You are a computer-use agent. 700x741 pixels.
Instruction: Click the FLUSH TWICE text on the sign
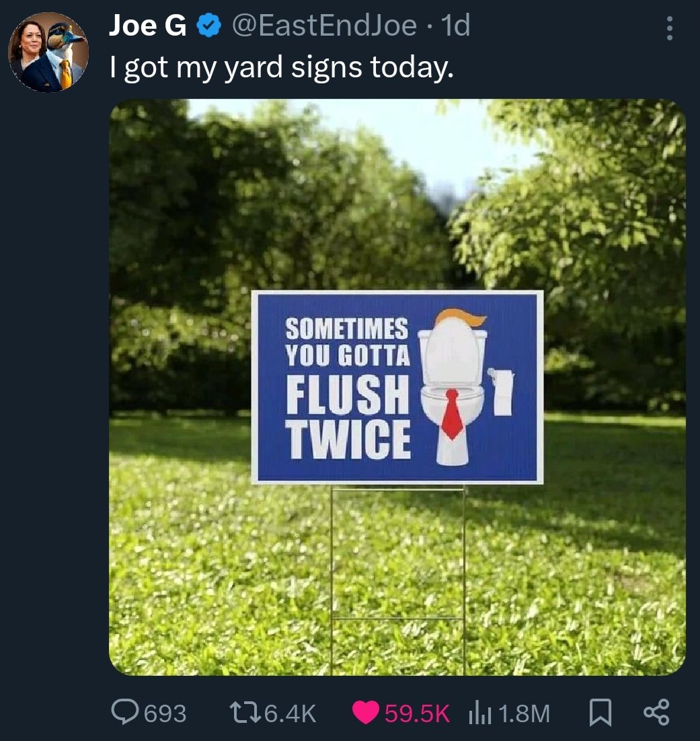point(348,416)
